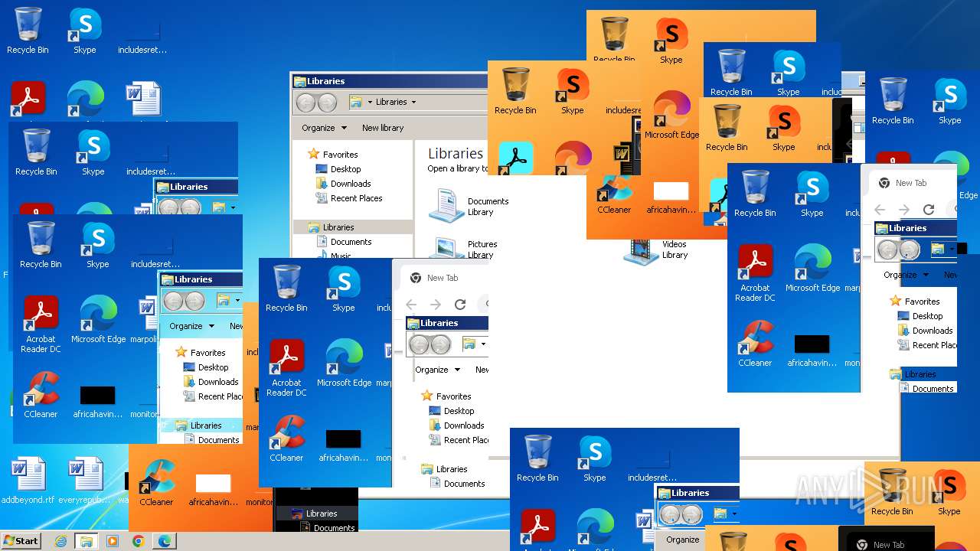Select Desktop under Favorites in main window

click(338, 169)
